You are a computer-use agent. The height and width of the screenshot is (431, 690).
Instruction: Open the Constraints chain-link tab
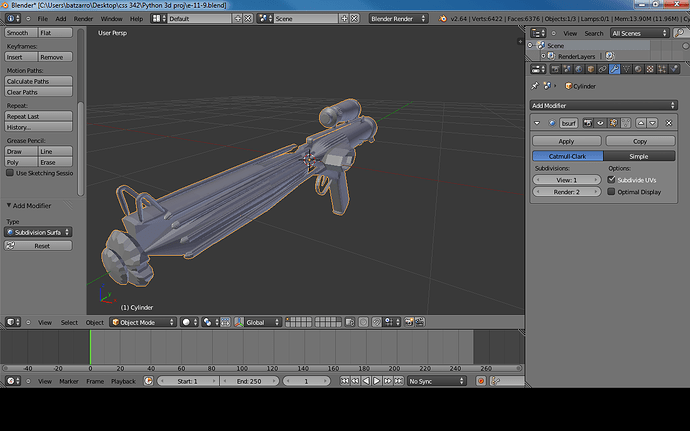pyautogui.click(x=603, y=69)
